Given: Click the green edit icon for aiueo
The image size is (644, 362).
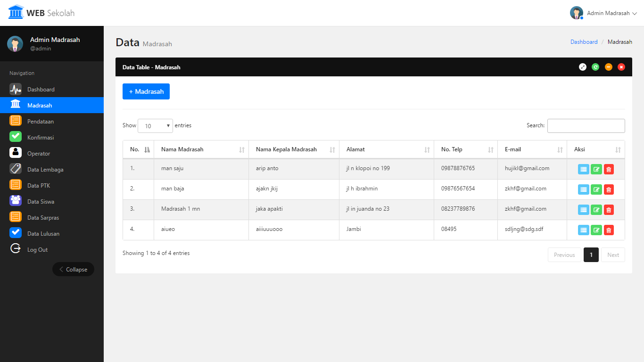Looking at the screenshot, I should tap(596, 230).
